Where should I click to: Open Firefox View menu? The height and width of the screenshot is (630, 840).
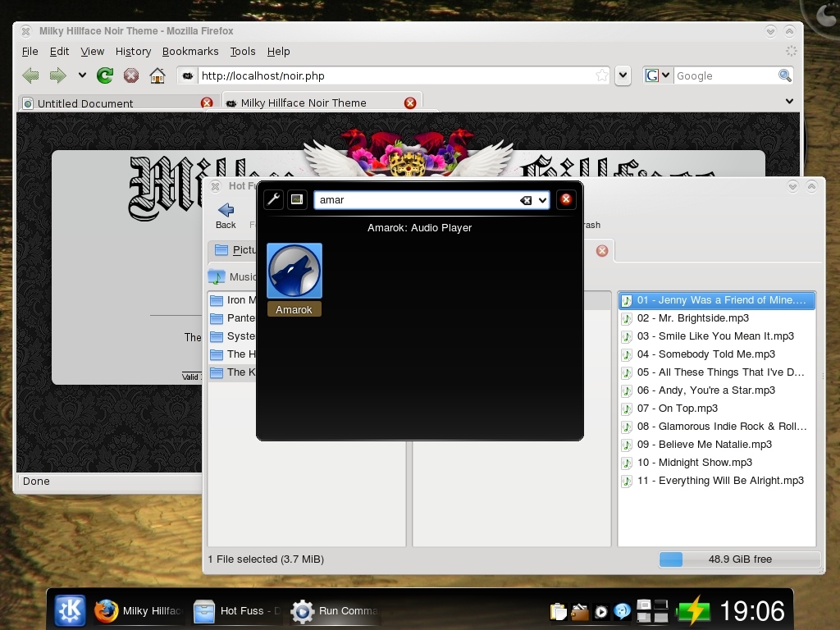click(92, 52)
